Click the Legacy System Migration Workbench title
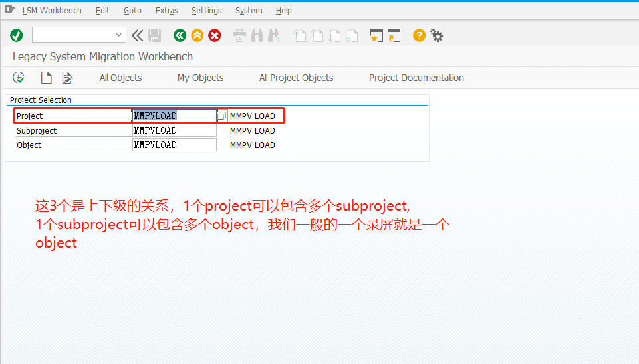 point(102,56)
